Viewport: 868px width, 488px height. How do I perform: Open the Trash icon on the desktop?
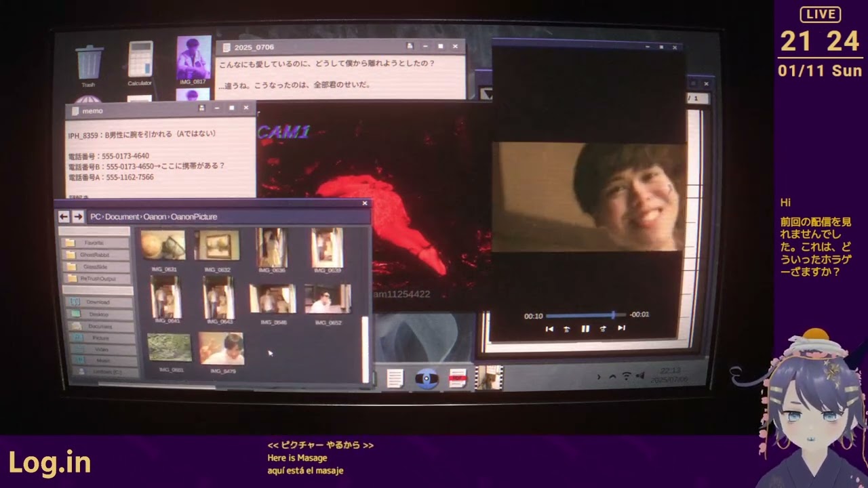pyautogui.click(x=89, y=62)
